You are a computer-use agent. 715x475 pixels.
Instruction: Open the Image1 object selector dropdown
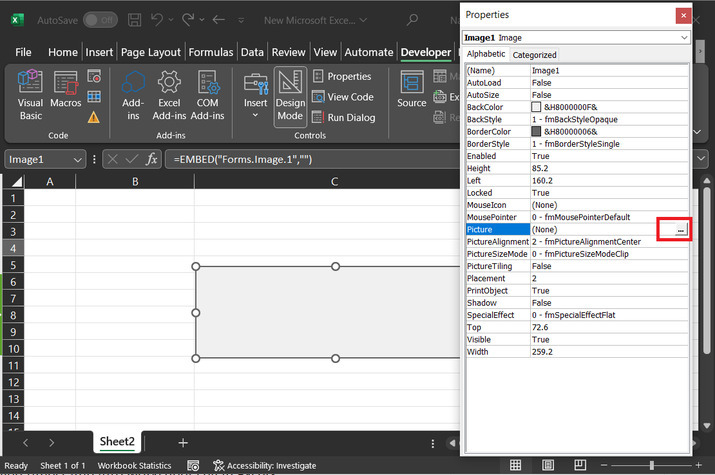click(x=683, y=37)
